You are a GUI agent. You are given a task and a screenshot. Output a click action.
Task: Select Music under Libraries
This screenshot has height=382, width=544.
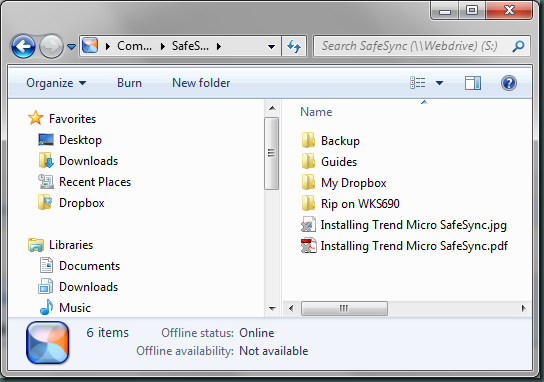coord(75,308)
